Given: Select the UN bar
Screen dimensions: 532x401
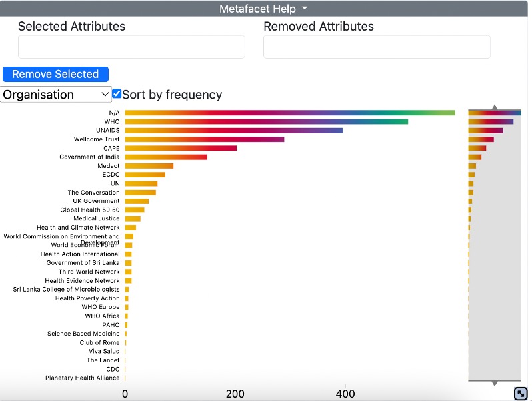Looking at the screenshot, I should tap(141, 183).
